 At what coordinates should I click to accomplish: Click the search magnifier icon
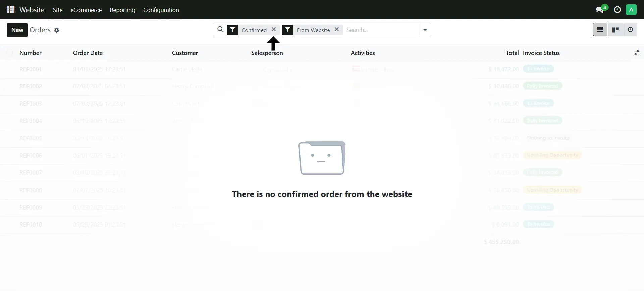220,30
